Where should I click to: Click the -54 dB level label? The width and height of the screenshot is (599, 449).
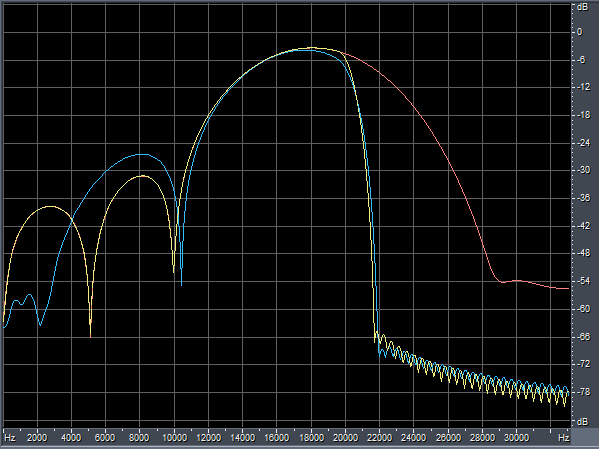coord(583,281)
